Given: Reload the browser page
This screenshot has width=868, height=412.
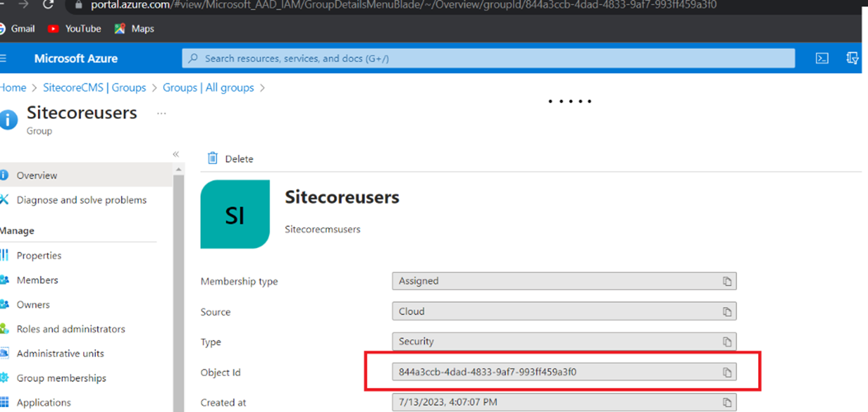Looking at the screenshot, I should [48, 5].
